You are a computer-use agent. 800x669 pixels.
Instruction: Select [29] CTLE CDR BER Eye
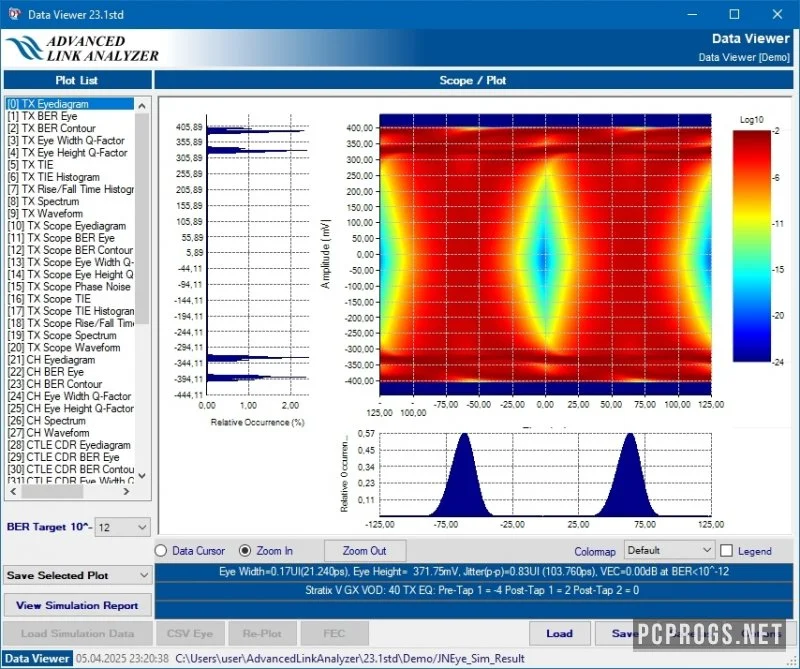[x=70, y=457]
